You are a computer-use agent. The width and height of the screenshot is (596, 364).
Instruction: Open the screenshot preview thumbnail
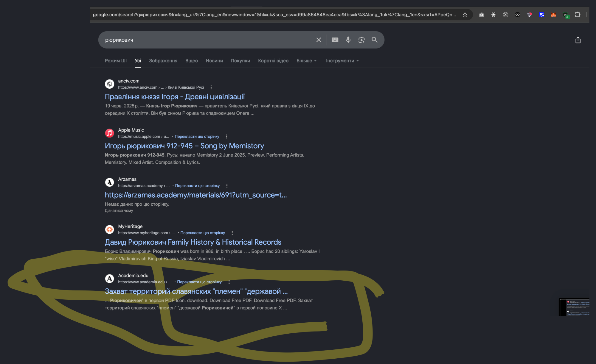(574, 307)
